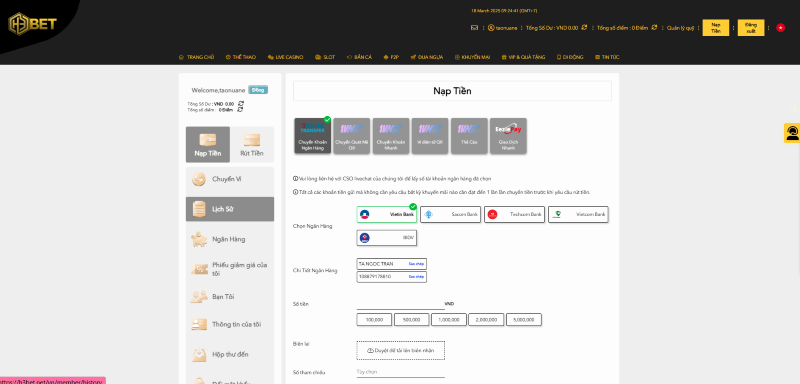Open Thông tin của tôi
800x384 pixels.
[x=230, y=324]
